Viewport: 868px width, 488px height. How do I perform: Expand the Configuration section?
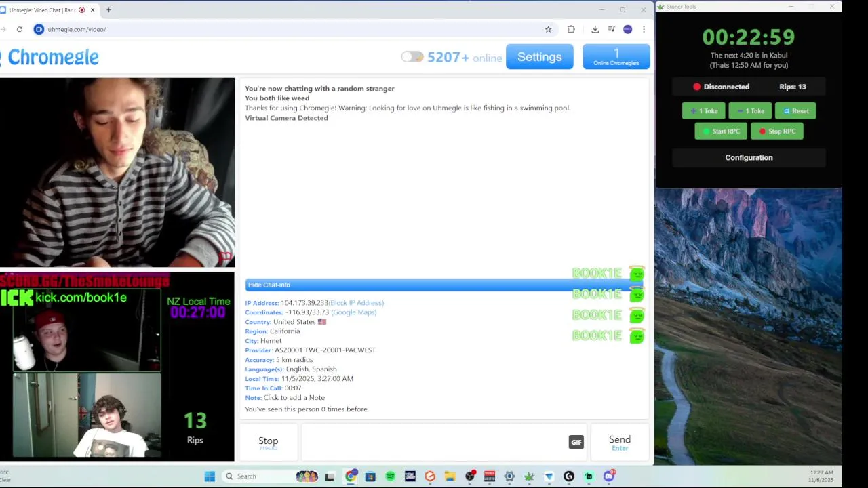coord(749,157)
